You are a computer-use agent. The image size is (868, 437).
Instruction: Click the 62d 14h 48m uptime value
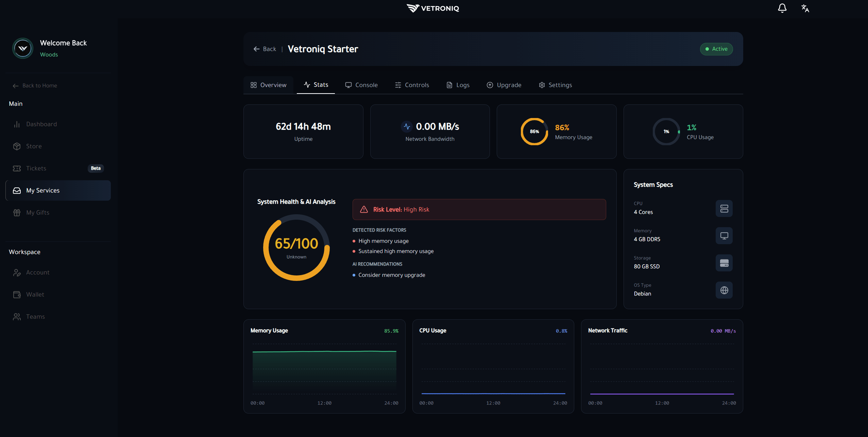tap(303, 127)
